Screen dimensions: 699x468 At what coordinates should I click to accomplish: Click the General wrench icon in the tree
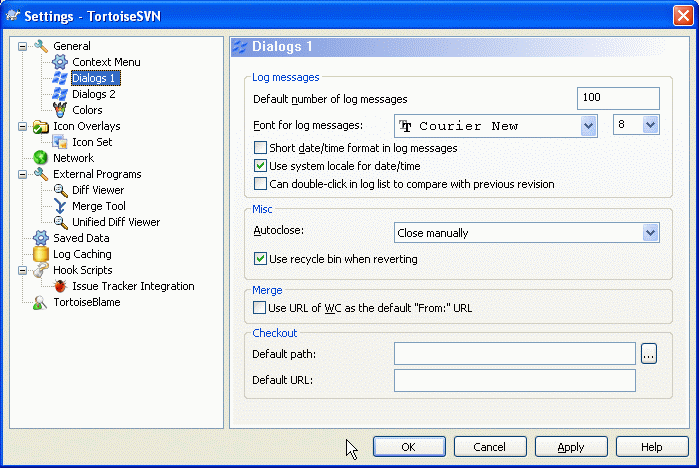click(41, 46)
